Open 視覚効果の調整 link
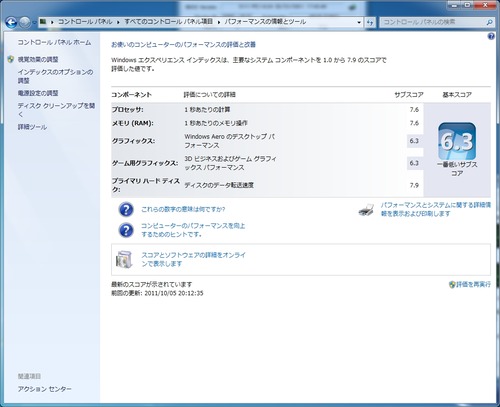 pos(38,59)
